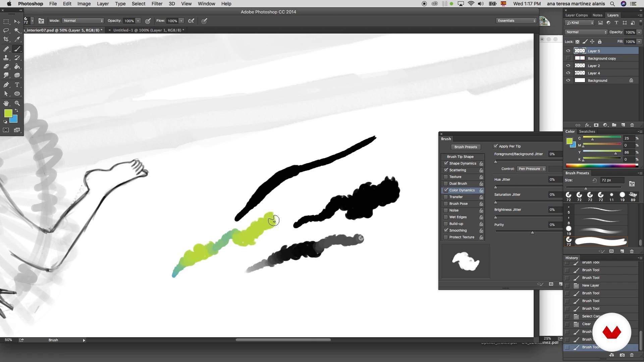Click the foreground color swatch in toolbox

pyautogui.click(x=8, y=113)
